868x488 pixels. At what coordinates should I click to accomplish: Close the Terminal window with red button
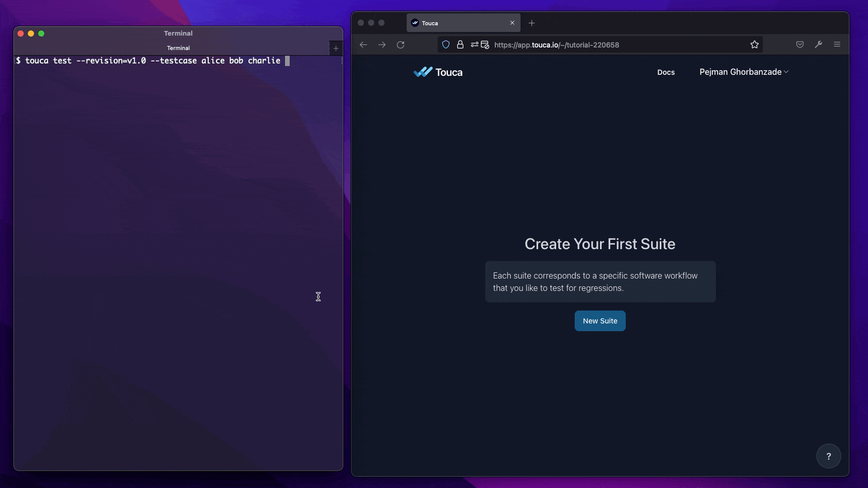(x=21, y=34)
